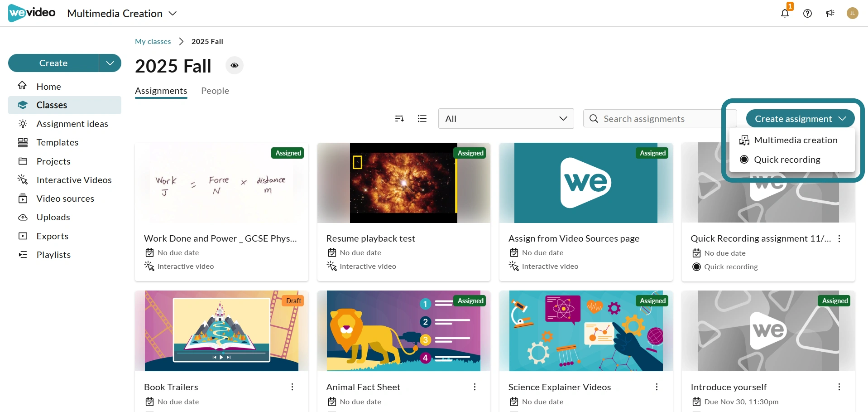Open the notifications bell
Screen dimensions: 868x412
click(x=785, y=13)
